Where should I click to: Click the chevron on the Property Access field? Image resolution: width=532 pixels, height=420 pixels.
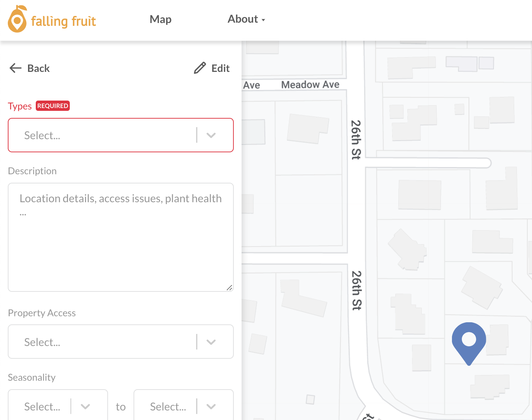211,342
